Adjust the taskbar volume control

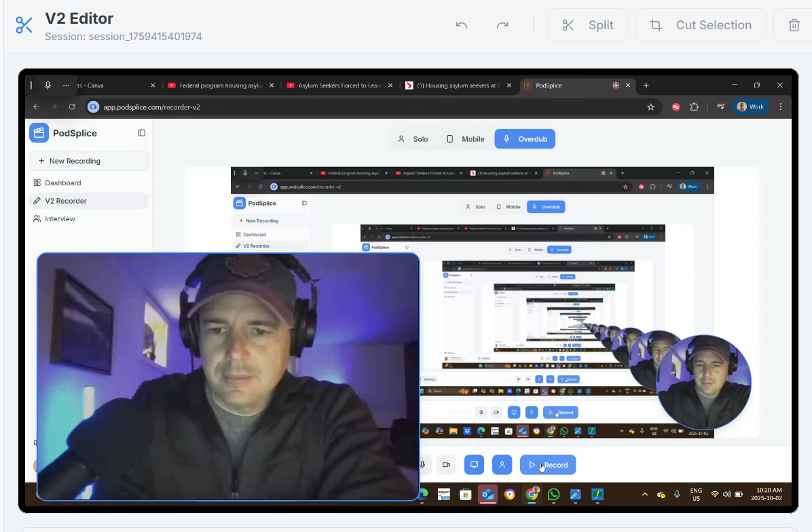(726, 494)
